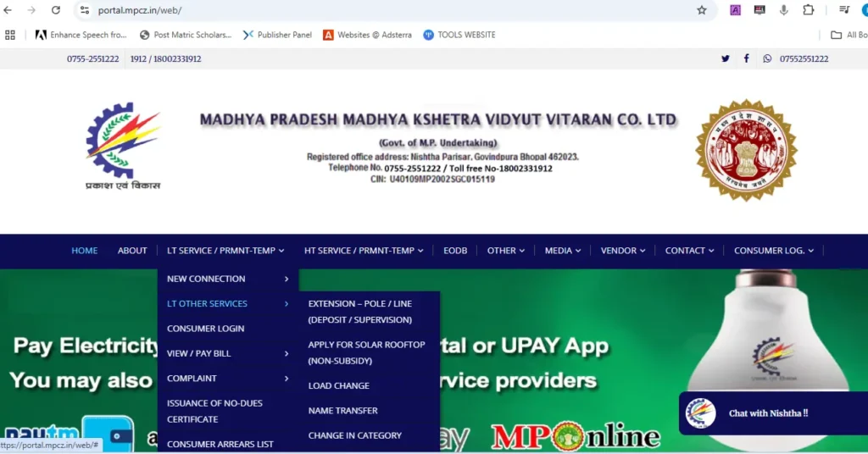Open the Publisher Panel bookmark
The height and width of the screenshot is (454, 868).
277,35
